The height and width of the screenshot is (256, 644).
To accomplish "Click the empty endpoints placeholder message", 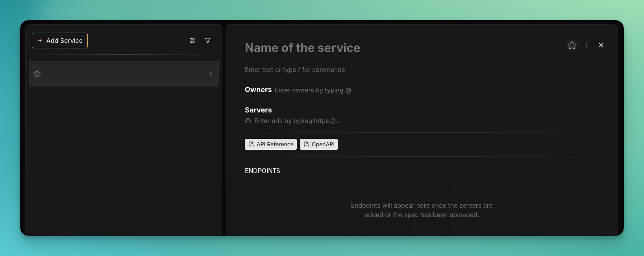I will 422,210.
